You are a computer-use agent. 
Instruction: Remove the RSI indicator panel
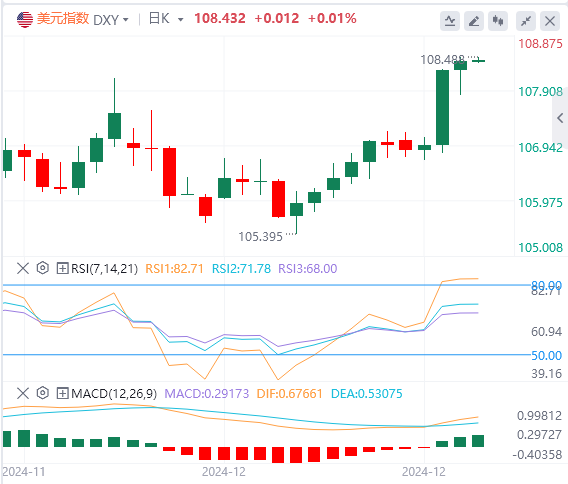pos(23,268)
